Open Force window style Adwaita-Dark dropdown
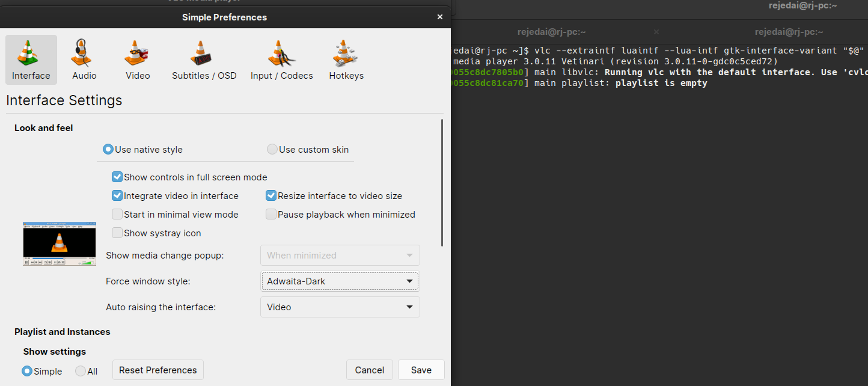 340,281
